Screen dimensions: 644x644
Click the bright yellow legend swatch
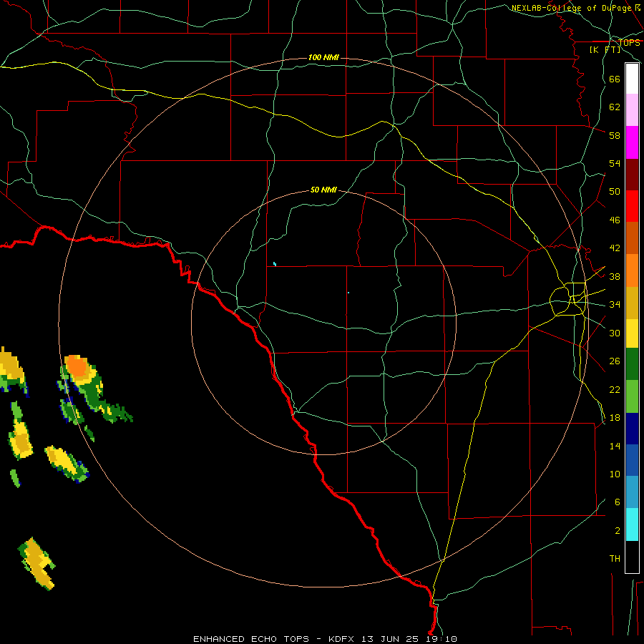pos(632,333)
